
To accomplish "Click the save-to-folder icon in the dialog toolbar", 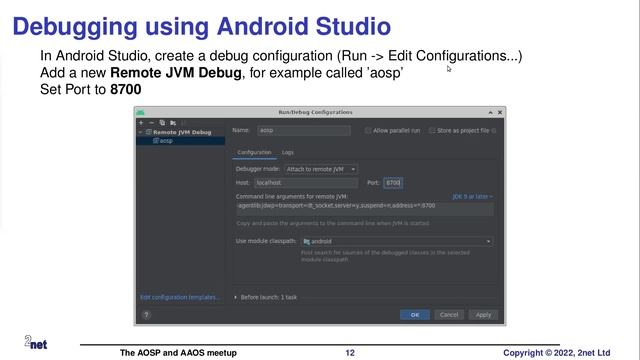I will [x=173, y=122].
